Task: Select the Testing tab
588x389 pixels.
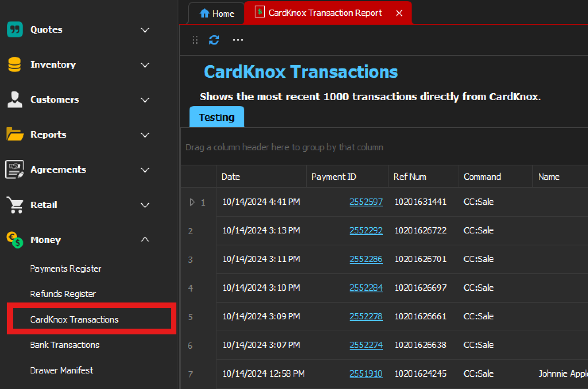Action: [217, 117]
